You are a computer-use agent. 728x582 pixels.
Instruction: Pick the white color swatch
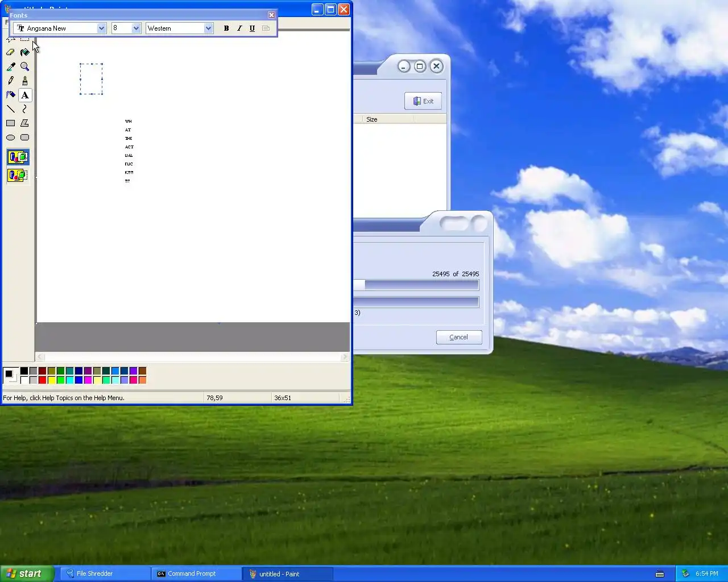[24, 380]
